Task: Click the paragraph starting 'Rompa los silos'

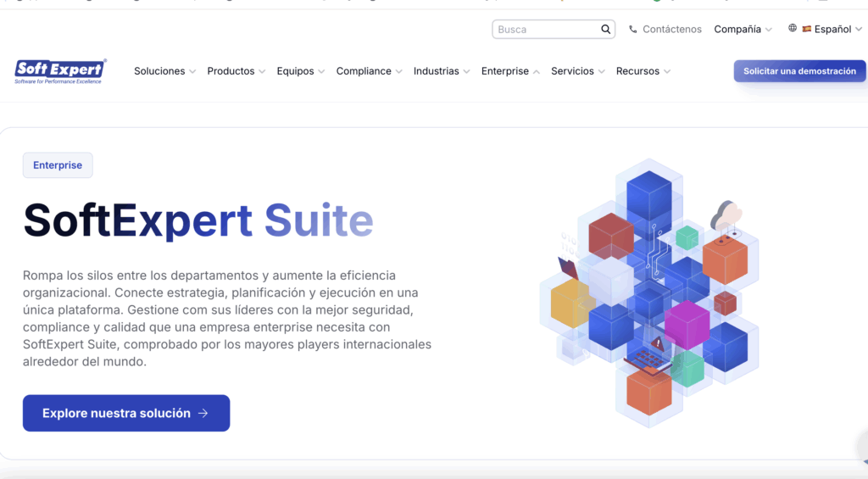Action: 227,319
